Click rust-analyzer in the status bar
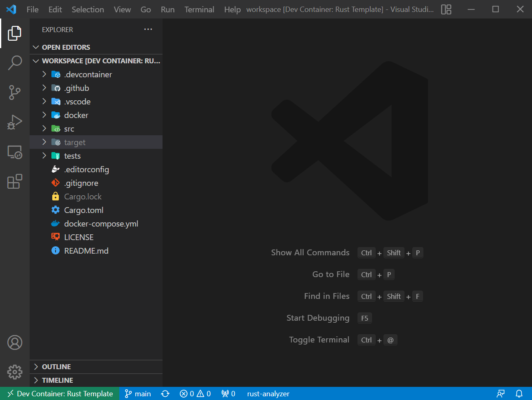The width and height of the screenshot is (532, 400). pyautogui.click(x=268, y=394)
